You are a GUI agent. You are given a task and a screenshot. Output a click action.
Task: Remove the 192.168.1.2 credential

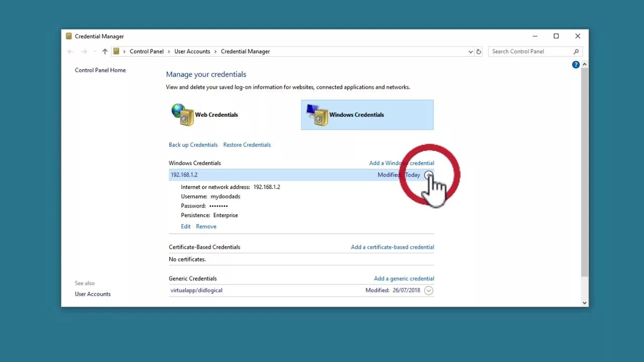[x=206, y=227]
